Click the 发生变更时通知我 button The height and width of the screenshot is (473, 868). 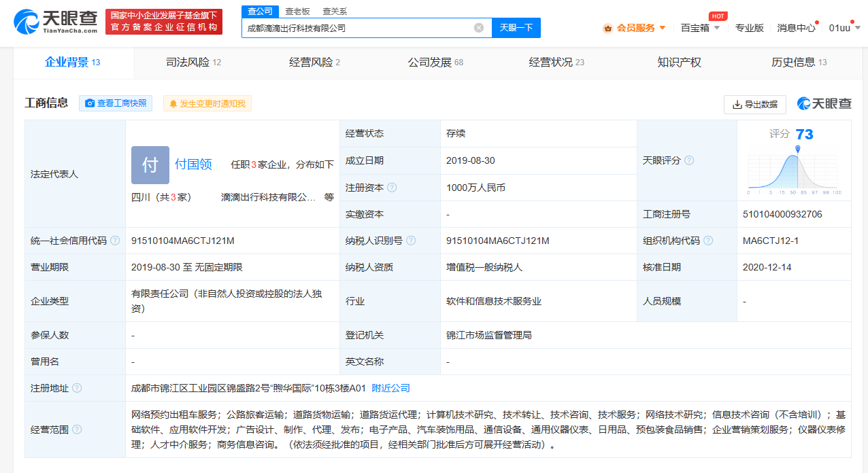[x=207, y=103]
